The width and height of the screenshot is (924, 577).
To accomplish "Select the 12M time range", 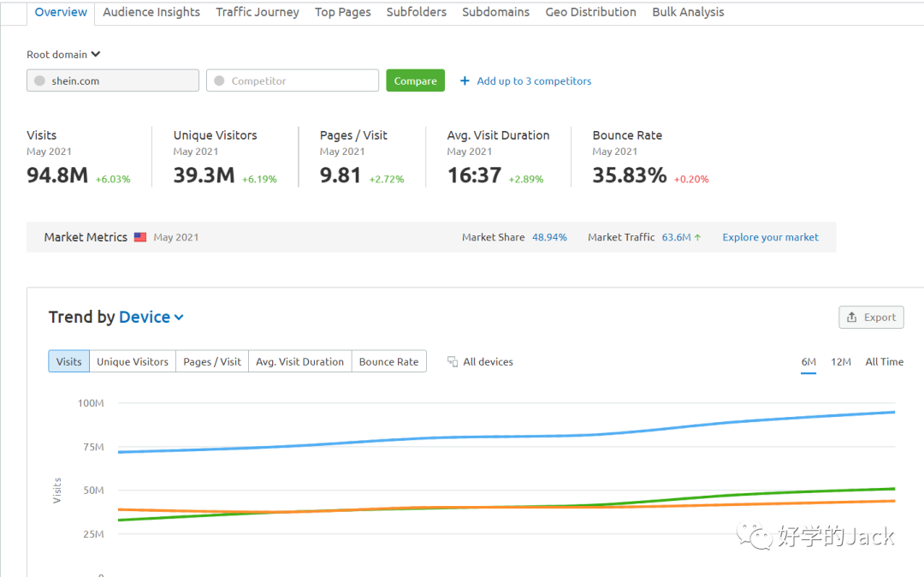I will pos(841,362).
